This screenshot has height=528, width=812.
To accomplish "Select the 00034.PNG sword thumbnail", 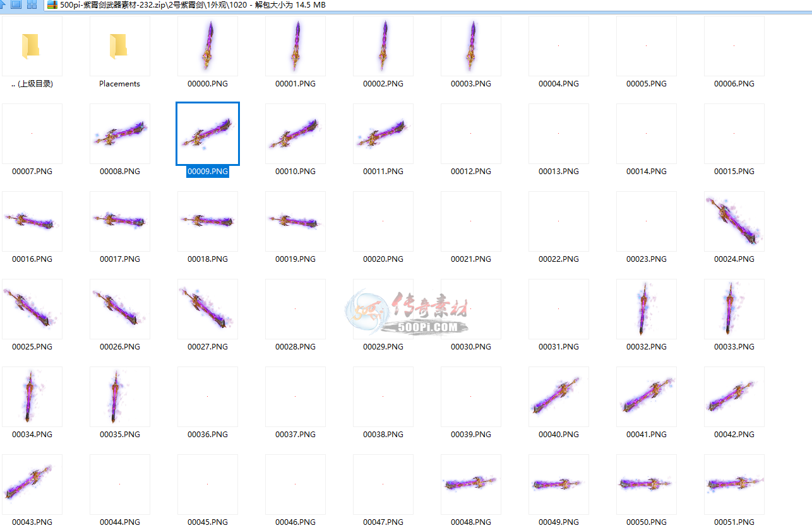I will pos(32,397).
